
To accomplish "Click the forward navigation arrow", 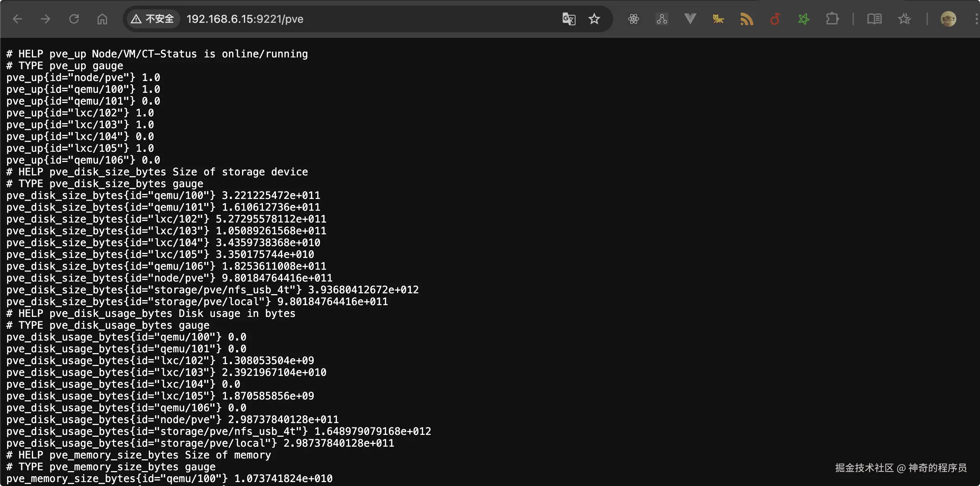I will tap(46, 19).
